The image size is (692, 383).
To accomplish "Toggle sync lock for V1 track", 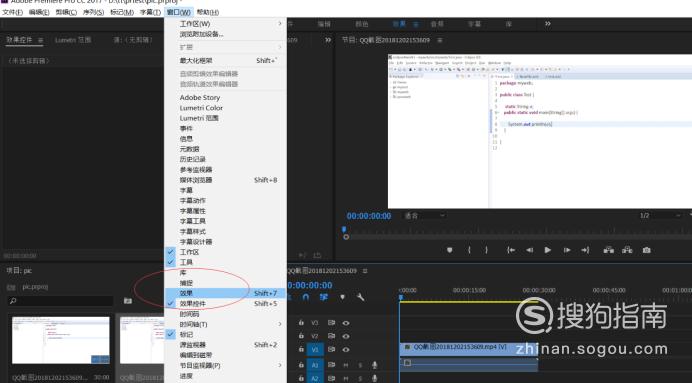I will [331, 349].
